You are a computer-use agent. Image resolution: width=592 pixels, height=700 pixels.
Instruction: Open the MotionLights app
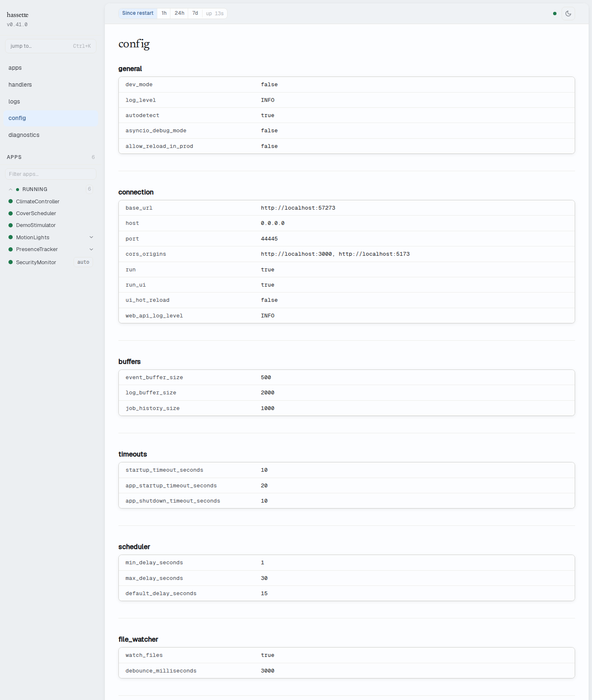[33, 238]
